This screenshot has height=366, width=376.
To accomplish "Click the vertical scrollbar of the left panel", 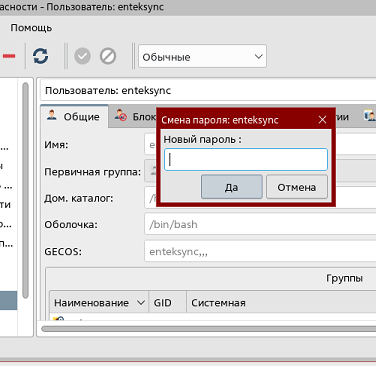I will [25, 190].
